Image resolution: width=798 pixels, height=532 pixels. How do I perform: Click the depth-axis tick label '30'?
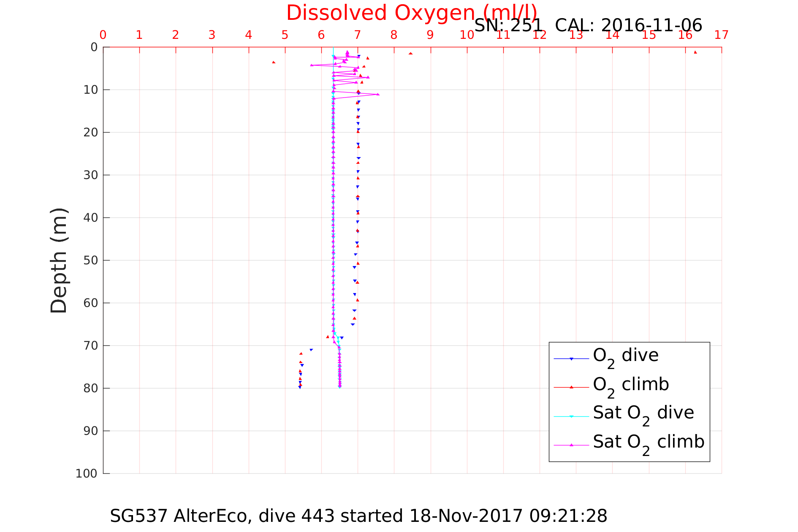[91, 175]
